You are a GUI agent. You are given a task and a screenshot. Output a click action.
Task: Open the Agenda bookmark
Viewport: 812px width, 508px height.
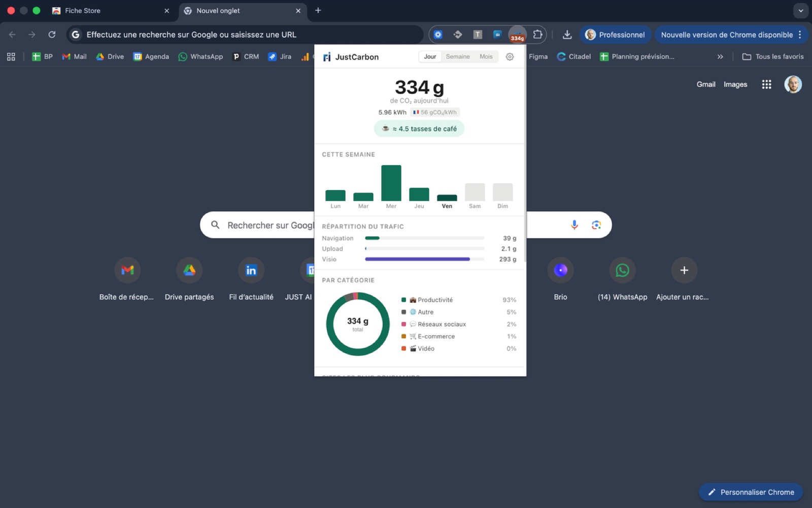click(x=151, y=56)
